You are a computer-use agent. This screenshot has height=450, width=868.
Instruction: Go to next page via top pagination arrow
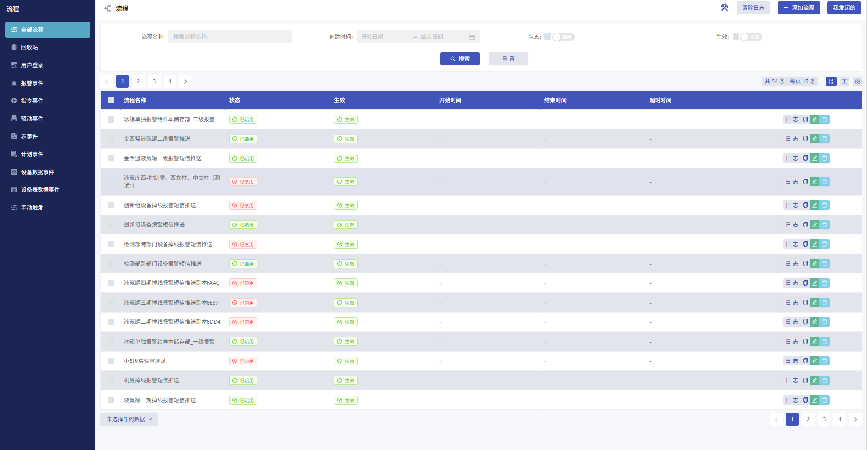point(186,81)
